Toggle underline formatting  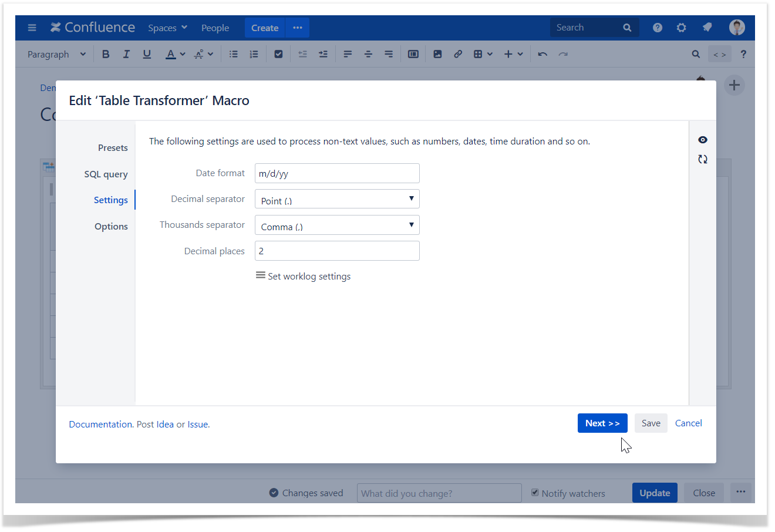click(147, 54)
